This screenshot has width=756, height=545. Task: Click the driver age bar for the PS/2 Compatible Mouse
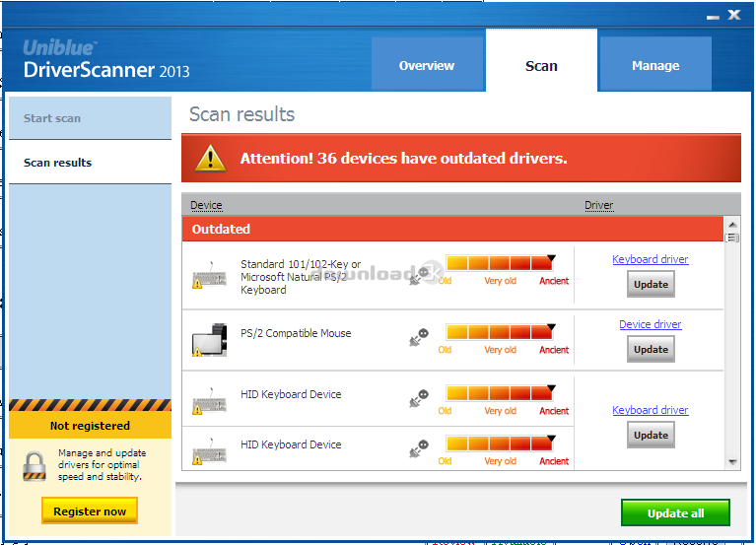[x=501, y=332]
